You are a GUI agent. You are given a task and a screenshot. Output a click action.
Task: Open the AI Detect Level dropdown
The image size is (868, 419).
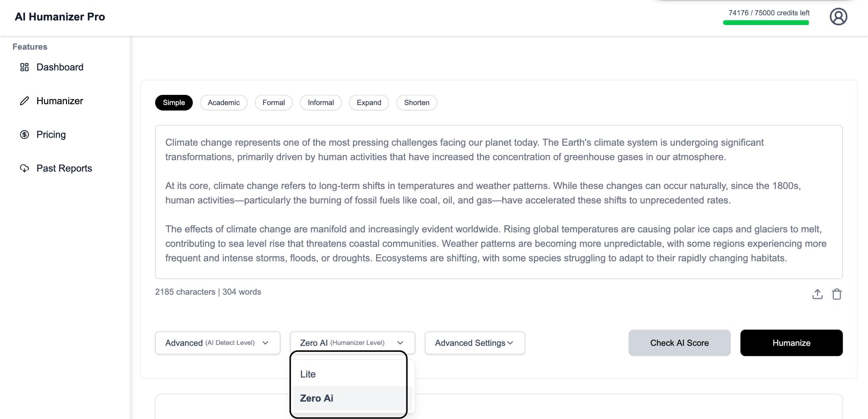click(x=217, y=343)
